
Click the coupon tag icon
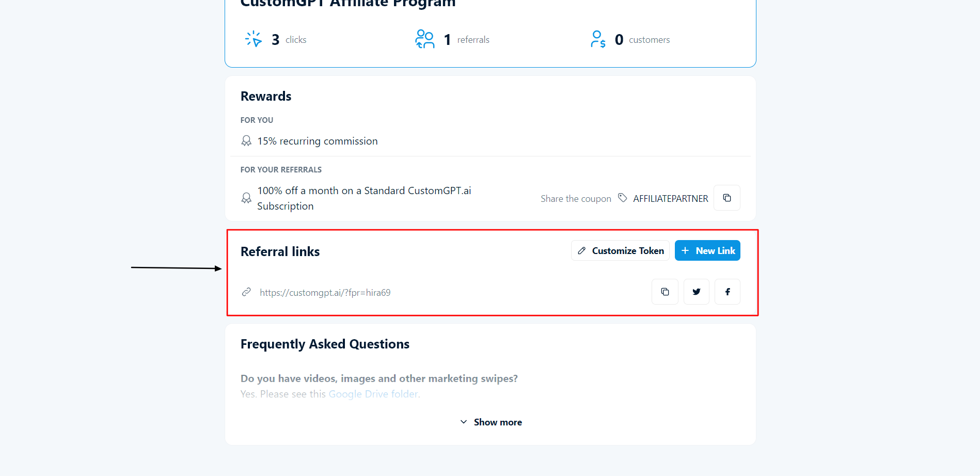pos(622,198)
